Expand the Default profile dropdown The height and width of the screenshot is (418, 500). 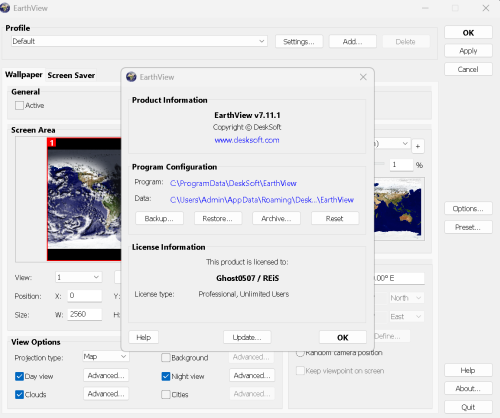[x=139, y=41]
